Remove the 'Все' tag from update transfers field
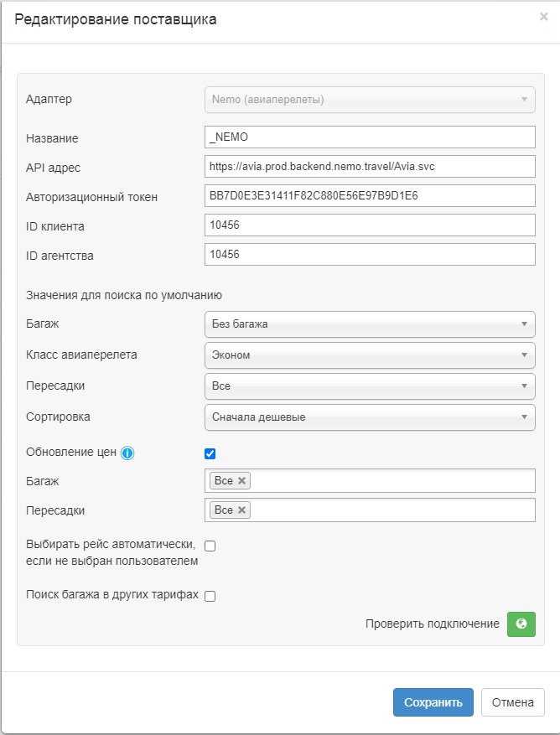 point(242,510)
